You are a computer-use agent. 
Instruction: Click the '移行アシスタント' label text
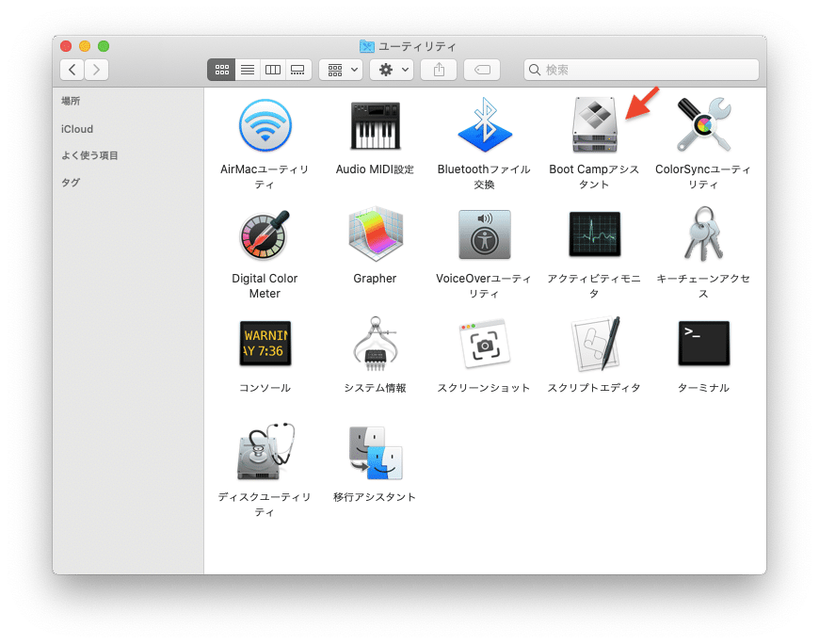pyautogui.click(x=375, y=497)
